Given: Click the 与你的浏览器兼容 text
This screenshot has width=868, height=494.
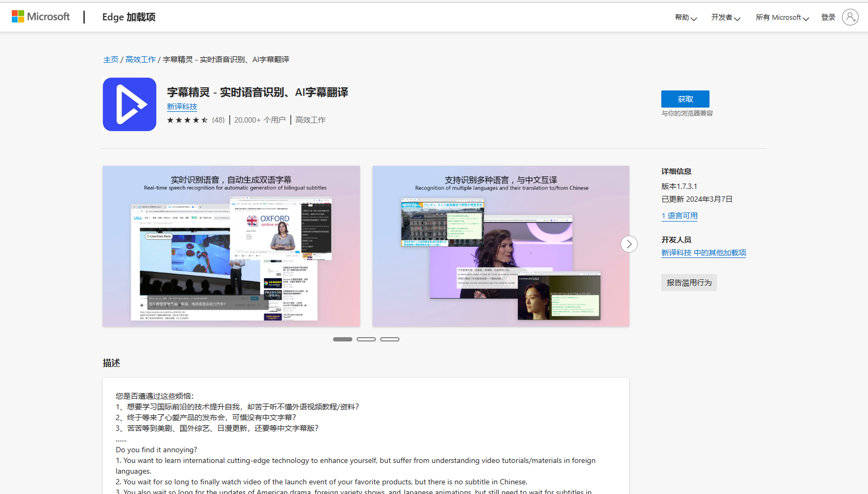Looking at the screenshot, I should [687, 113].
